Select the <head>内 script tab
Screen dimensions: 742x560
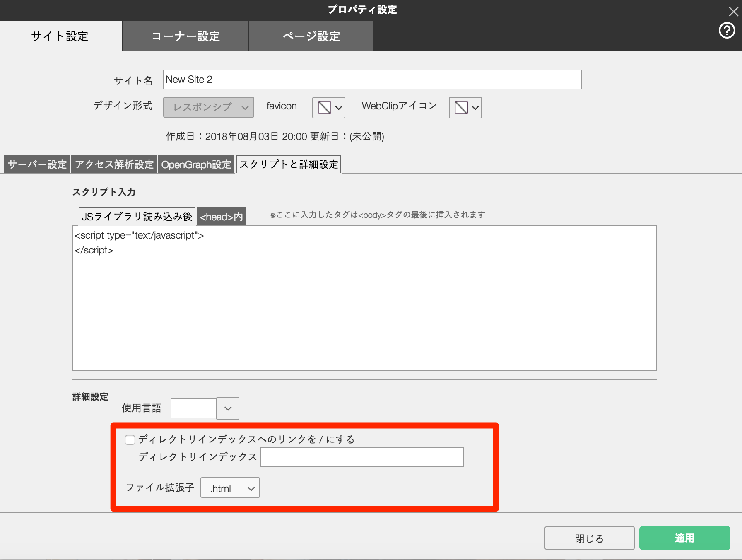click(x=222, y=216)
